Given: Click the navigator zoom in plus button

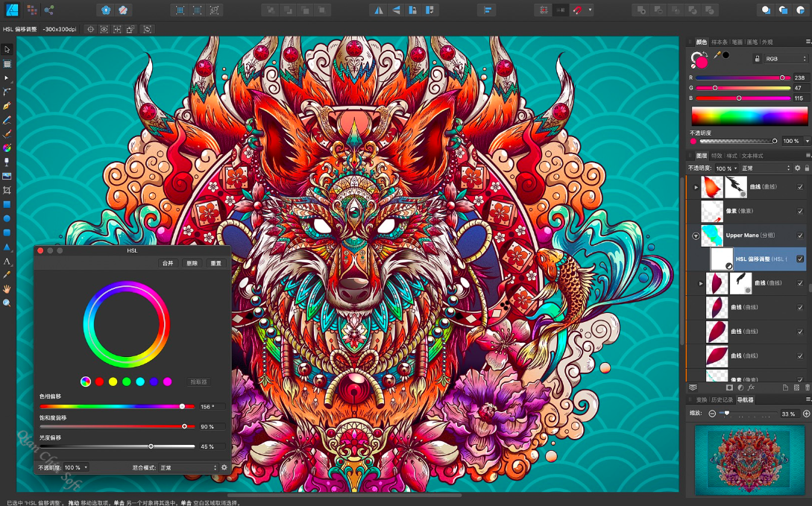Looking at the screenshot, I should coord(806,414).
